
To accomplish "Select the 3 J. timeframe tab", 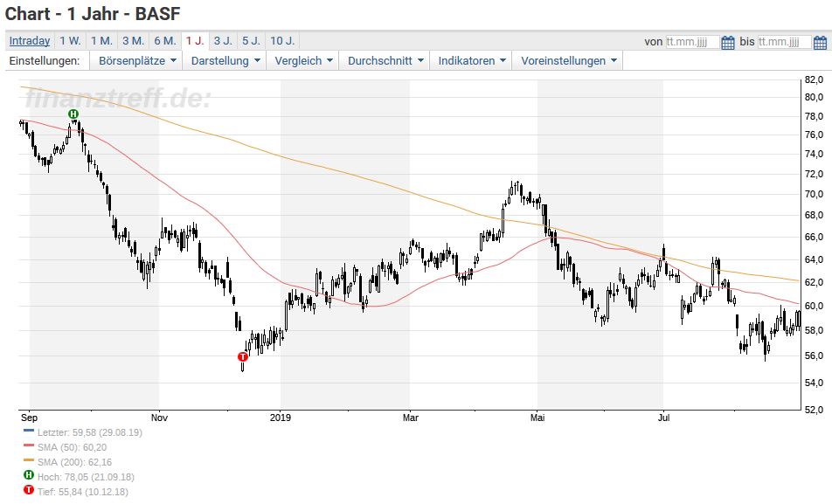I will point(223,41).
